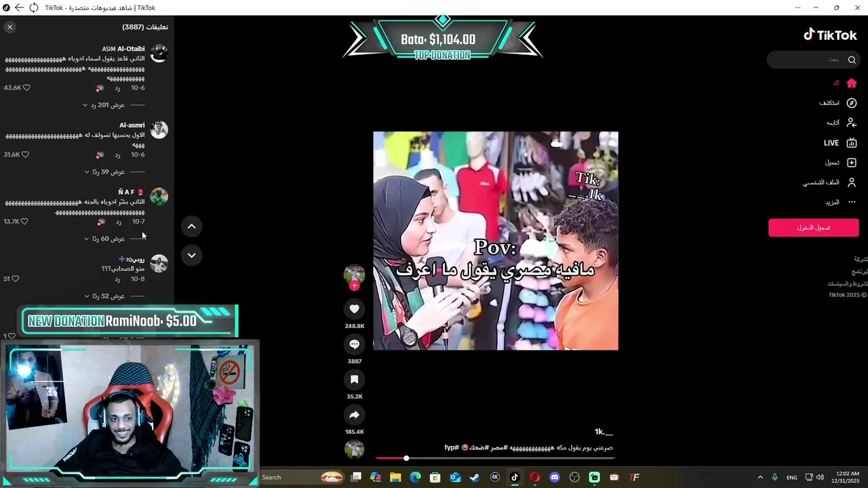Click the pink login (تسجيل الدخول) button
Image resolution: width=868 pixels, height=488 pixels.
tap(814, 228)
